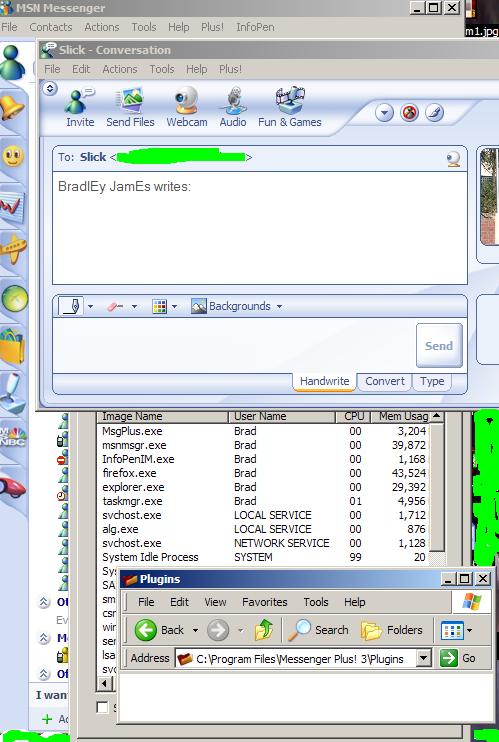Open the ink color palette grid
499x742 pixels.
click(160, 307)
